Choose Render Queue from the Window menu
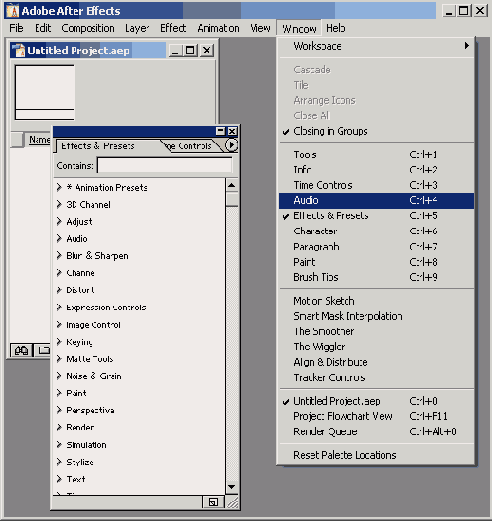The height and width of the screenshot is (521, 492). 377,432
